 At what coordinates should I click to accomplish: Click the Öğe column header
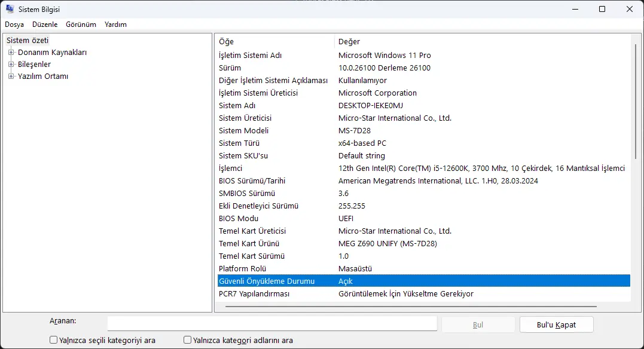tap(275, 41)
